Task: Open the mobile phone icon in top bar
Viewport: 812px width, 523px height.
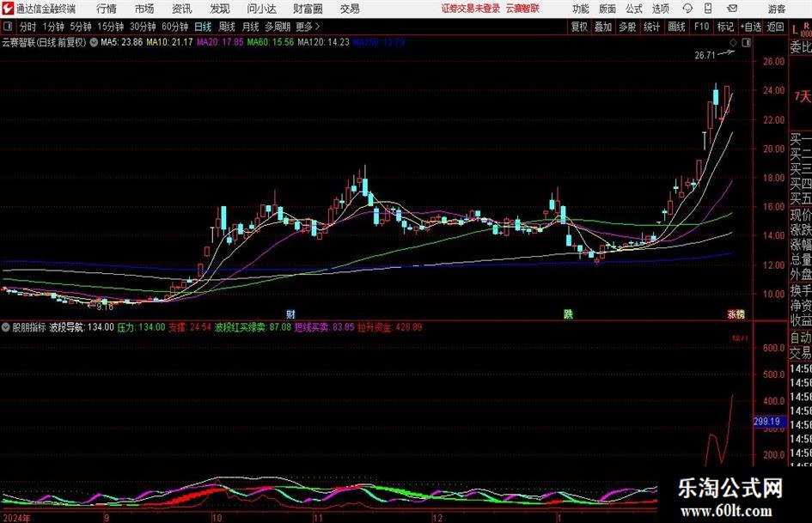Action: click(708, 9)
